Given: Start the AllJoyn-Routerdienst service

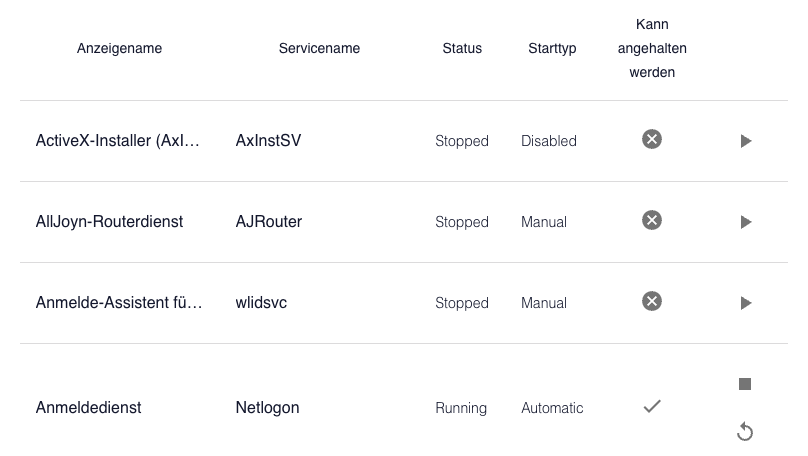Looking at the screenshot, I should pyautogui.click(x=745, y=222).
